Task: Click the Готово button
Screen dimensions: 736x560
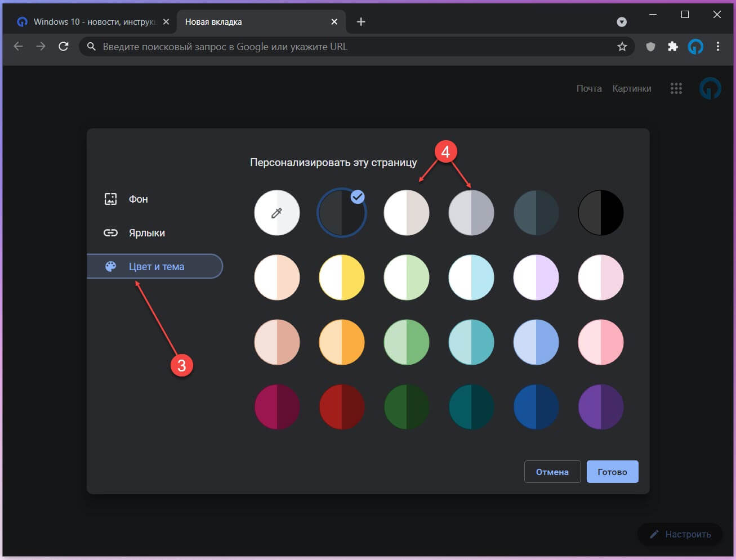Action: click(612, 472)
